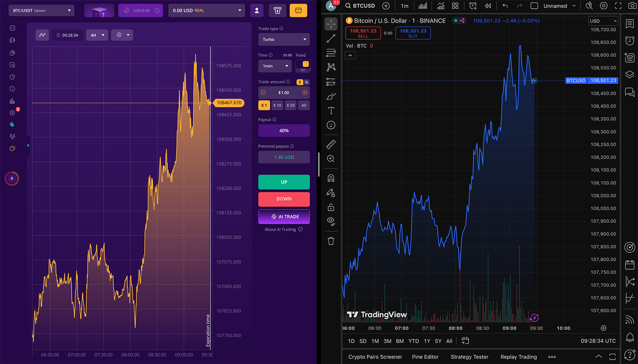Switch trade amount to percent mode
638x364 pixels.
pos(307,82)
